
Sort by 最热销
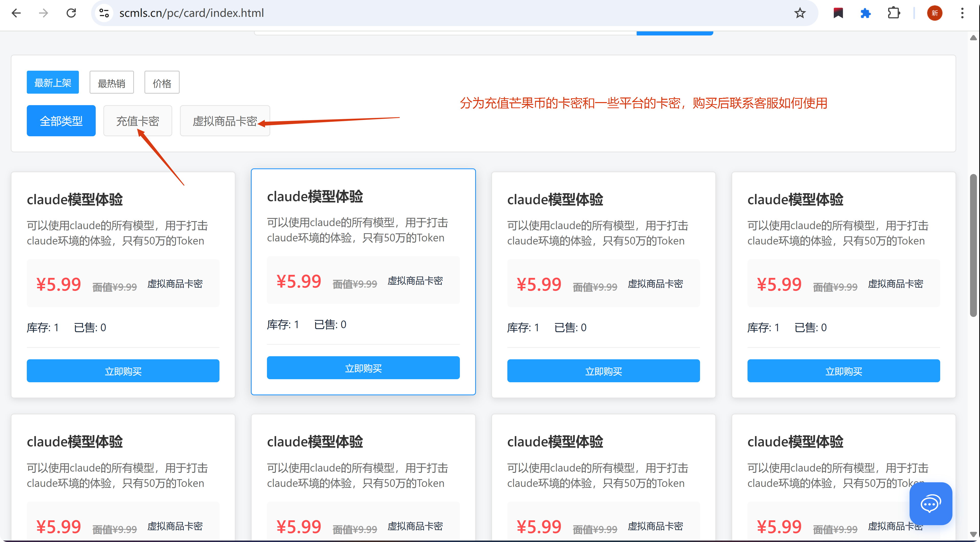(112, 82)
